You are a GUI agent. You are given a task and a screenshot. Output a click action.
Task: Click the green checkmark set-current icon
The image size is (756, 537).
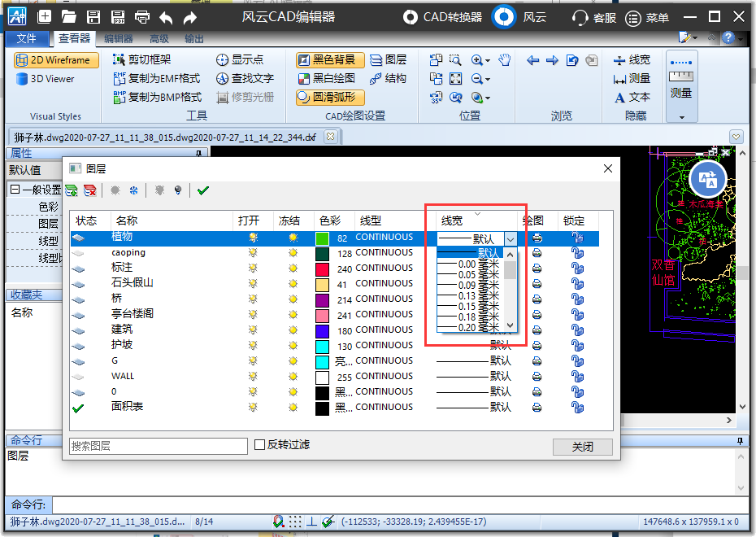pyautogui.click(x=202, y=190)
